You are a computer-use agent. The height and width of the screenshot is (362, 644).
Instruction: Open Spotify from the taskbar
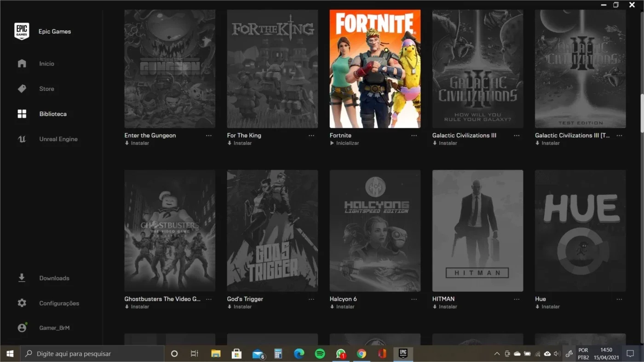point(320,354)
